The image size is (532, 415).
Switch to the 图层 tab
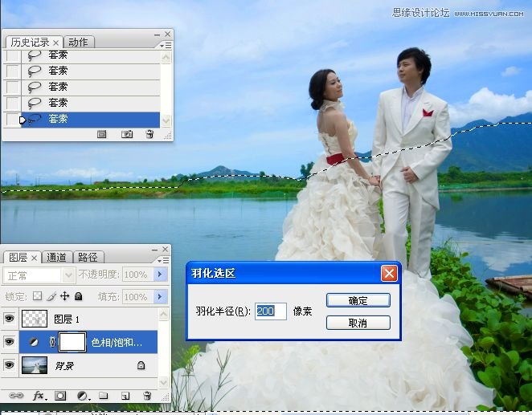tap(18, 258)
